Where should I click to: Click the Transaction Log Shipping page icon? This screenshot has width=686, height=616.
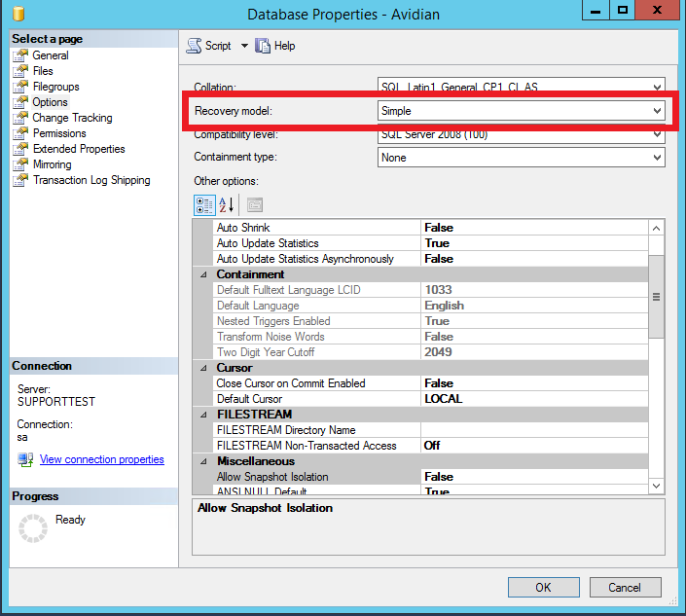(20, 180)
